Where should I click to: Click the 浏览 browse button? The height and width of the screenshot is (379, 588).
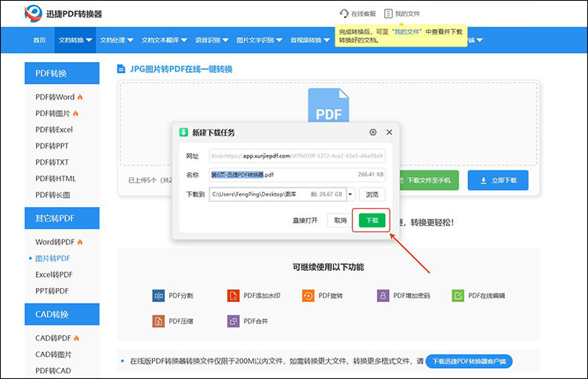(x=372, y=195)
